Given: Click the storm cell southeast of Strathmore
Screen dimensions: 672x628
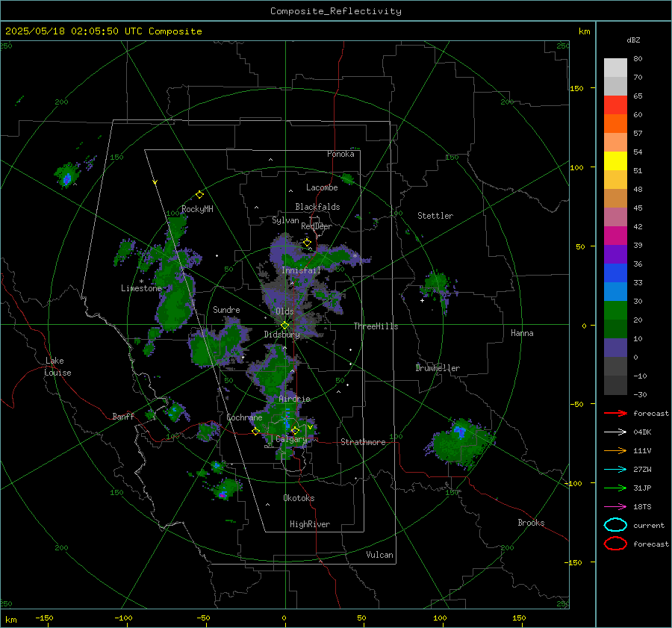Looking at the screenshot, I should click(x=461, y=444).
